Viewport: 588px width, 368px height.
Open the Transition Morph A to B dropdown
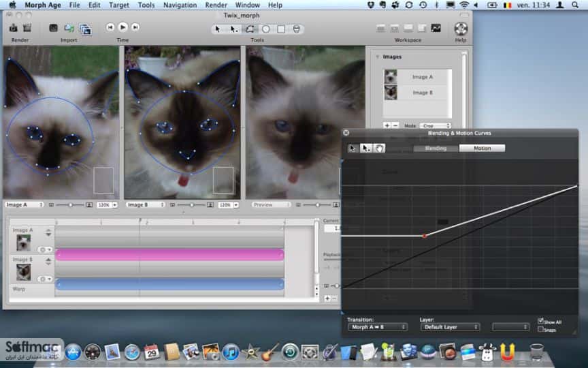pos(378,327)
